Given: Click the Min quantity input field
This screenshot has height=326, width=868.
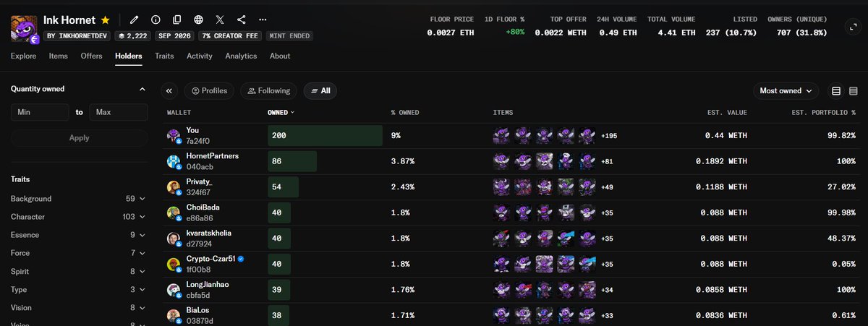Looking at the screenshot, I should pyautogui.click(x=40, y=112).
